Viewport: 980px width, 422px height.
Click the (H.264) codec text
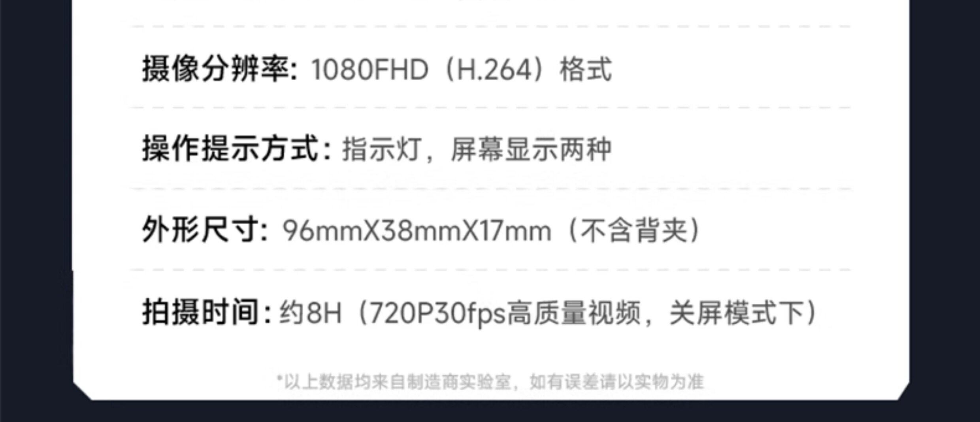point(494,70)
